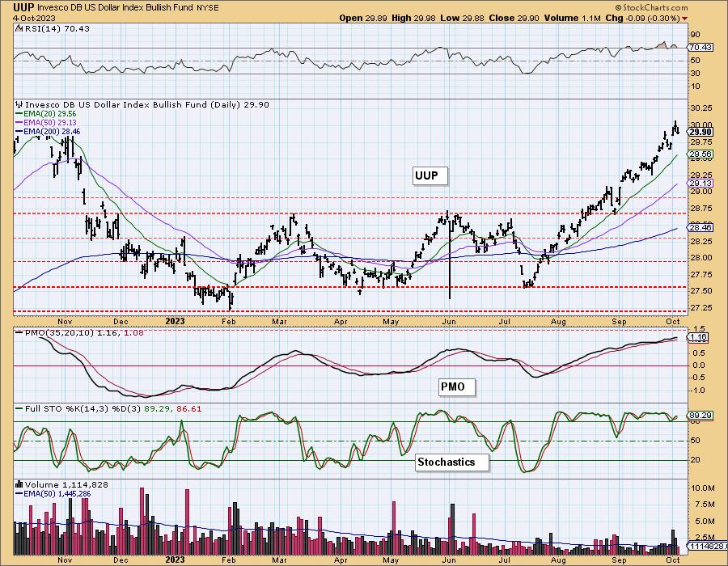
Task: Click the Invesco DB US Dollar Index Bullish Fund title
Action: click(x=115, y=7)
